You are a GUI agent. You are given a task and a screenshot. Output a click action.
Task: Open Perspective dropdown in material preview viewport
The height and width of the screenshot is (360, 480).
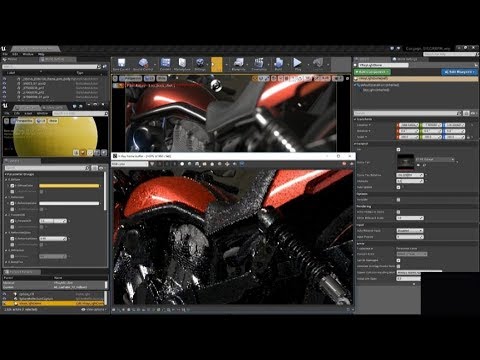[x=23, y=121]
